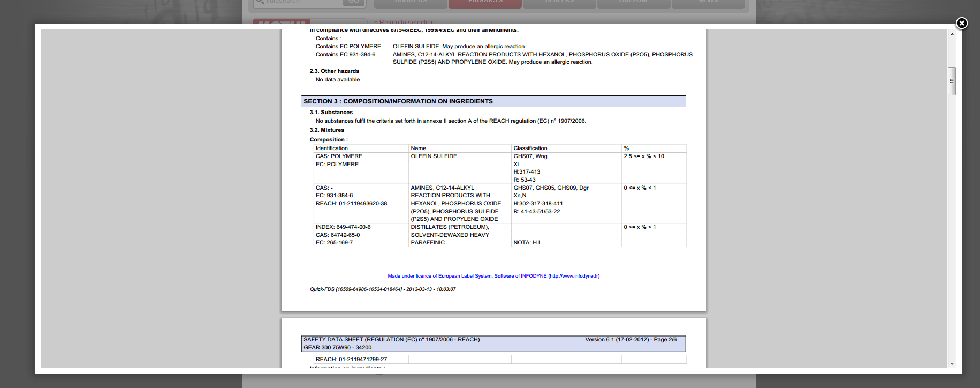The image size is (980, 388).
Task: Click 'GHS07, GHS05, GHS09, Dgr' classification
Action: point(551,188)
